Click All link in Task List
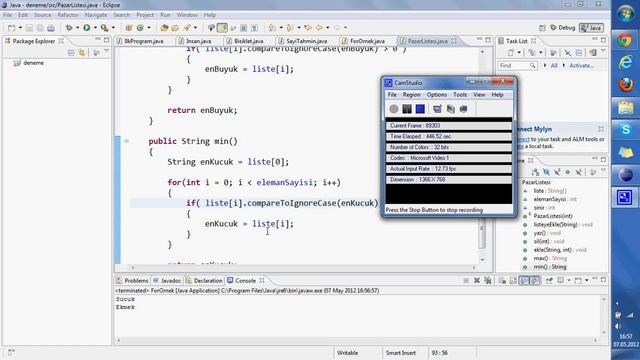640x360 pixels. (x=554, y=66)
